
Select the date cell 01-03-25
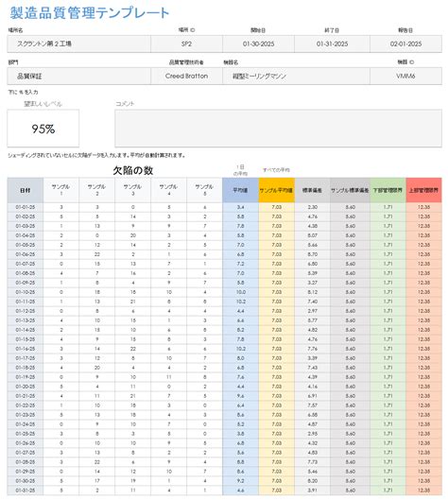(26, 226)
